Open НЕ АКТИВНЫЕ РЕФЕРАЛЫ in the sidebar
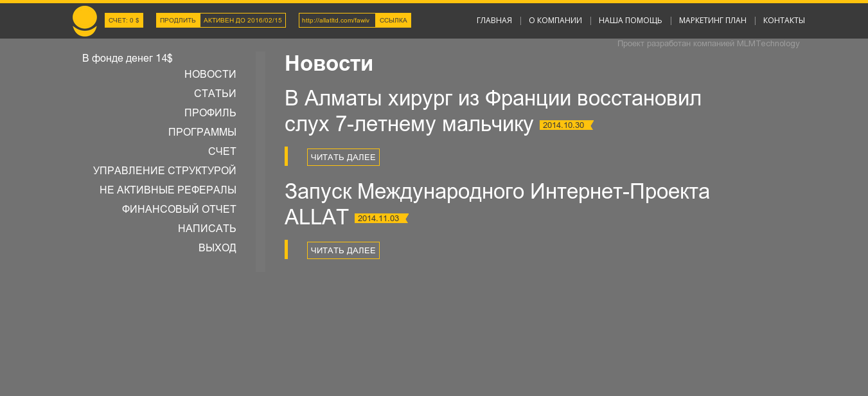The width and height of the screenshot is (868, 396). (x=168, y=190)
